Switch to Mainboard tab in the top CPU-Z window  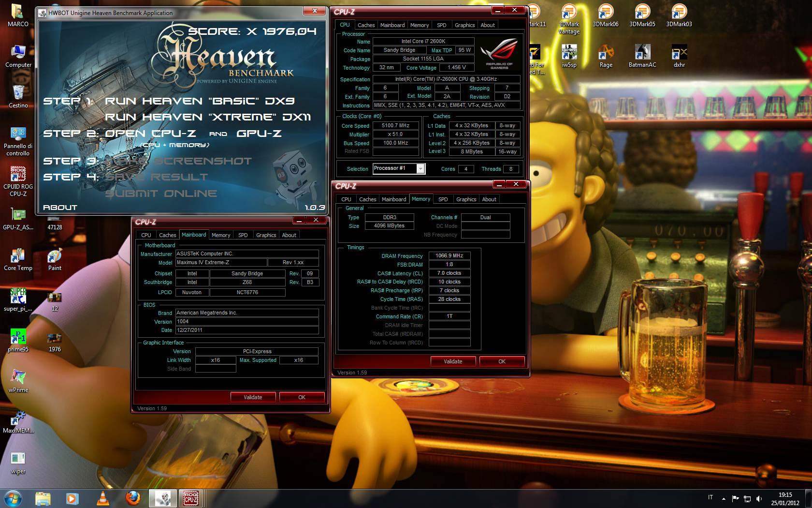click(x=392, y=25)
